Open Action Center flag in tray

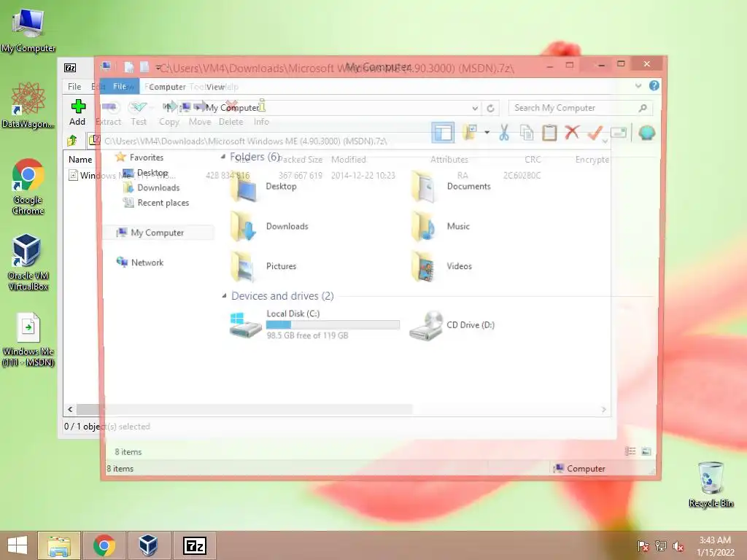tap(643, 546)
